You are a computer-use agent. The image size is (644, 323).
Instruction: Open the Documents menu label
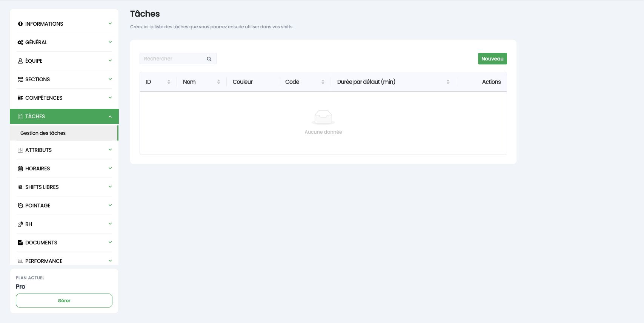click(x=41, y=243)
